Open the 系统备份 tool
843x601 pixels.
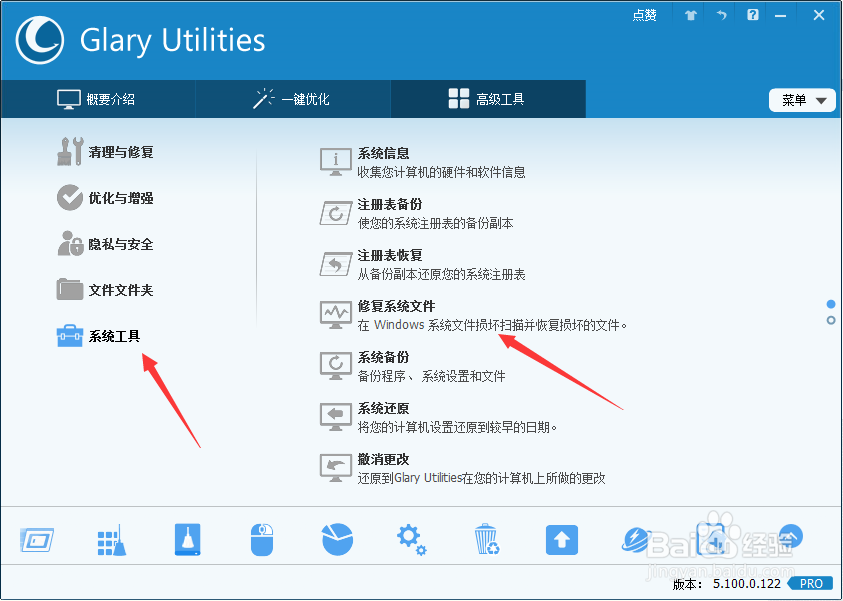pos(412,367)
